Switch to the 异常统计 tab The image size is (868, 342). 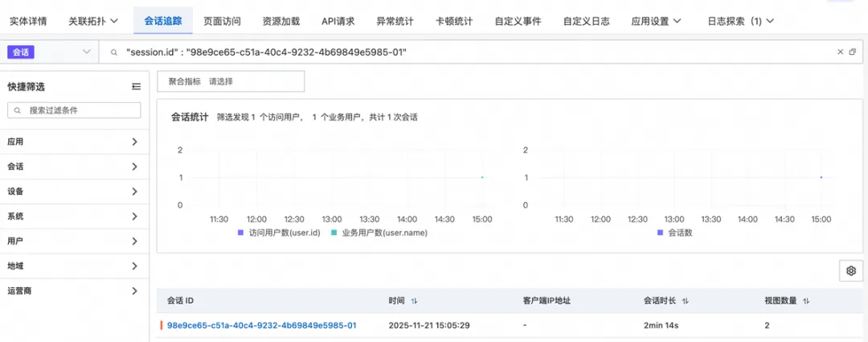(395, 21)
